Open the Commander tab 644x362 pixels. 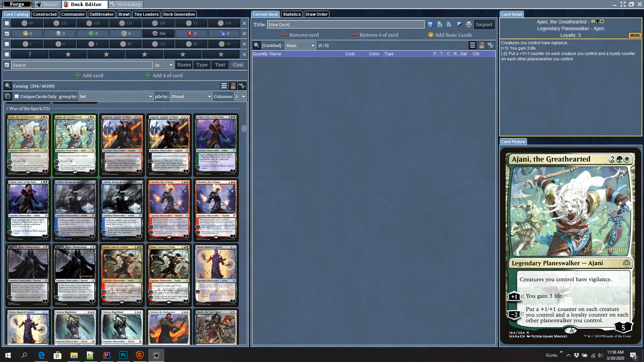coord(73,14)
